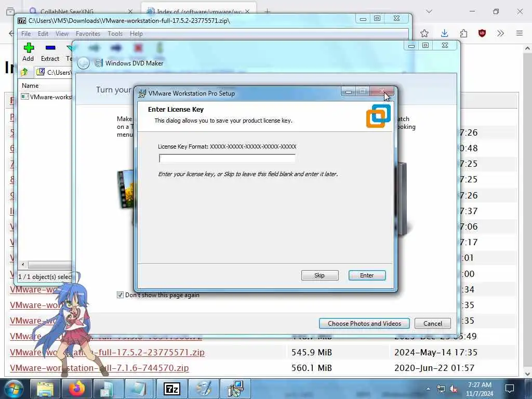
Task: Open 7-Zip from taskbar
Action: [x=171, y=389]
